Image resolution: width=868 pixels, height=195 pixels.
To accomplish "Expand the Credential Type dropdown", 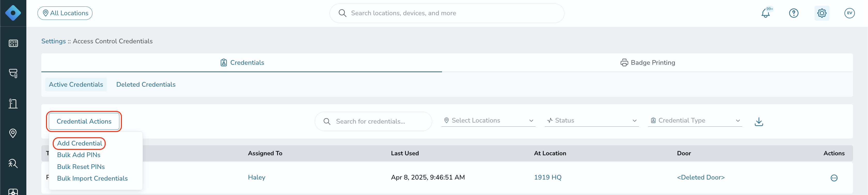I will [695, 120].
